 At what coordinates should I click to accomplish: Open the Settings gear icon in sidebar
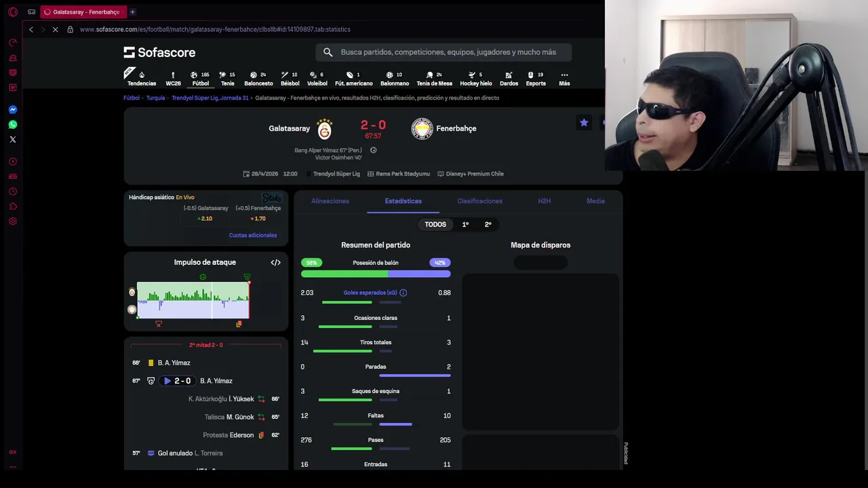pos(13,222)
